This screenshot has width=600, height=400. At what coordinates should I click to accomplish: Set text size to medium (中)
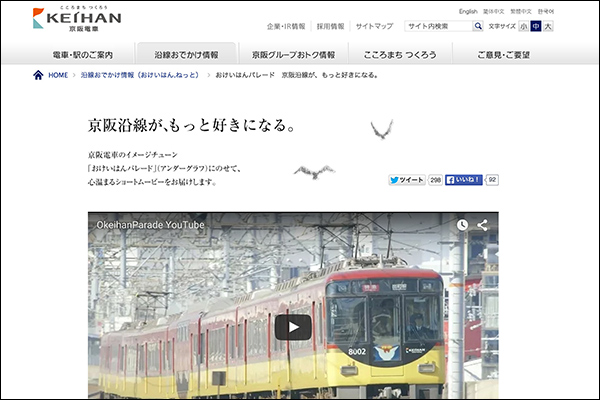coord(536,26)
